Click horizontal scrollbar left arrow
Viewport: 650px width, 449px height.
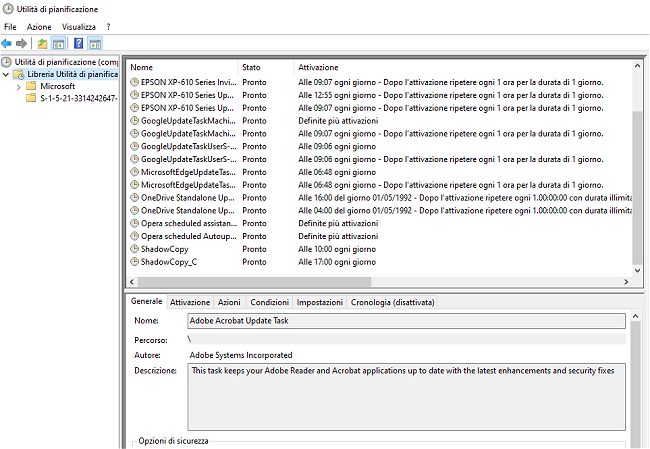coord(132,282)
